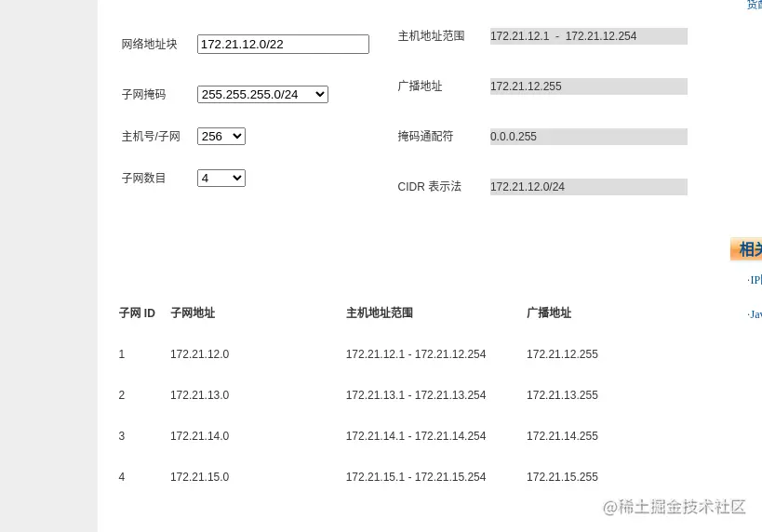Select the 网络地址块 label
This screenshot has width=762, height=532.
(x=149, y=45)
